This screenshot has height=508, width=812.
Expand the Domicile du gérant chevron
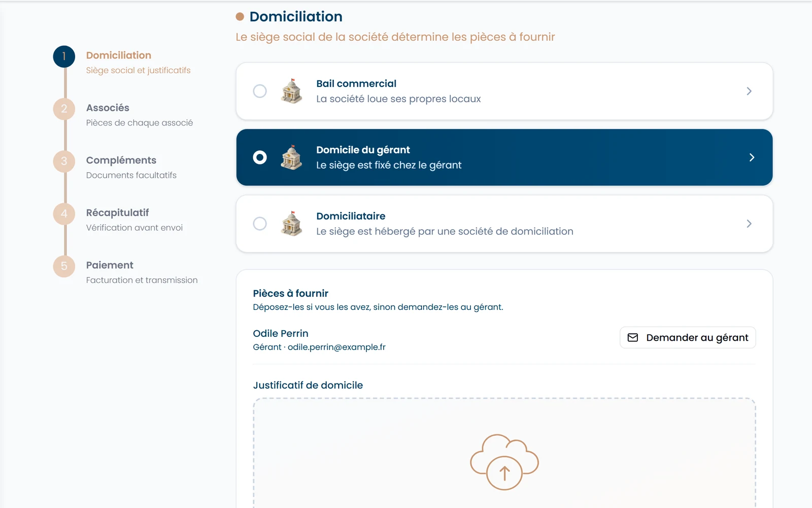point(752,157)
